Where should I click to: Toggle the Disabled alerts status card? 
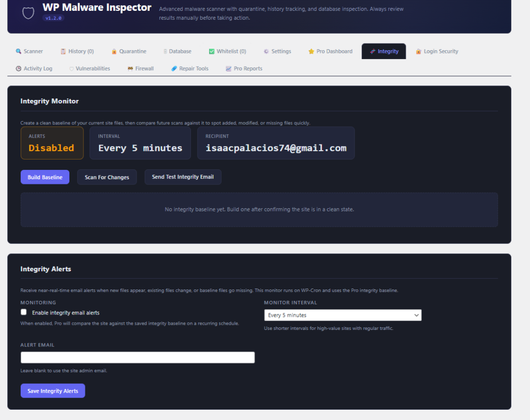coord(52,143)
